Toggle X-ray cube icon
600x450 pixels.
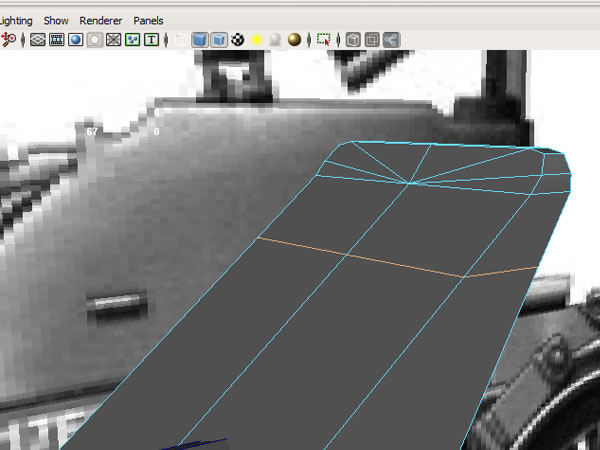point(353,40)
